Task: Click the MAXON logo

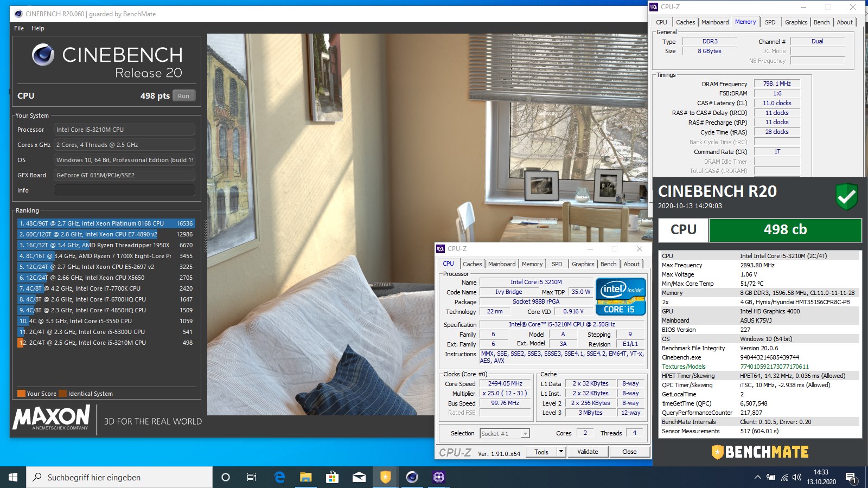Action: point(51,418)
